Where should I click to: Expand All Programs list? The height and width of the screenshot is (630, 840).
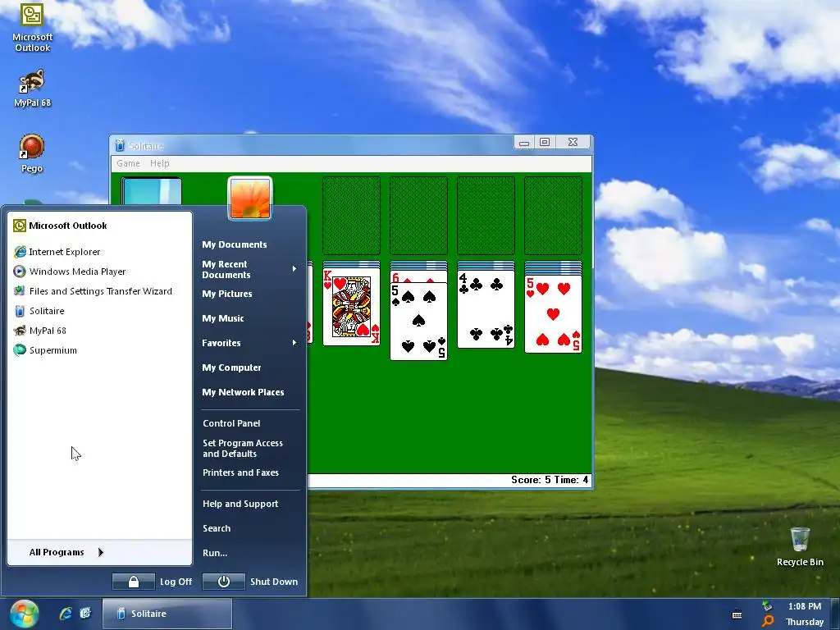pos(66,552)
